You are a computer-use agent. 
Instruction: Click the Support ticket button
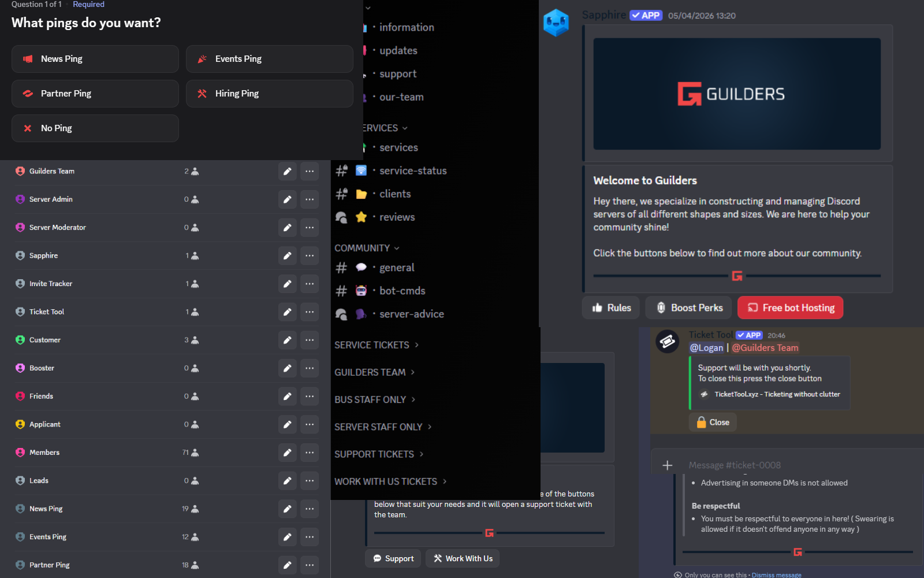pyautogui.click(x=393, y=558)
